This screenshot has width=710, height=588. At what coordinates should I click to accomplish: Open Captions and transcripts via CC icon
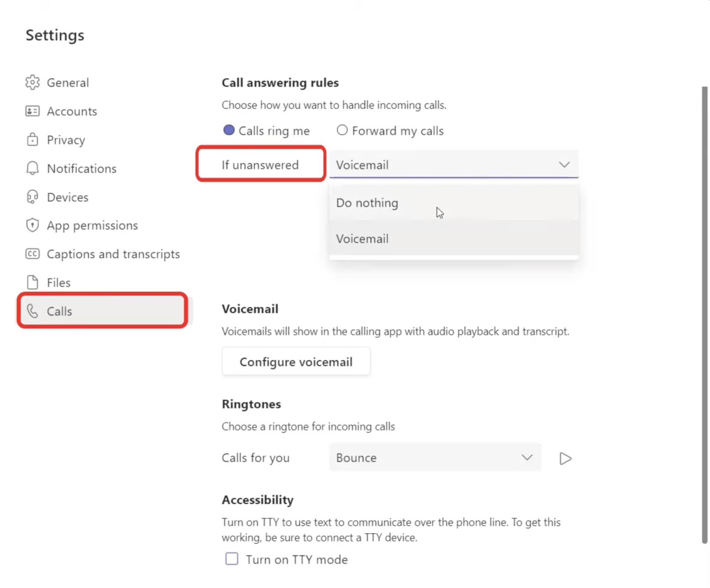(32, 254)
